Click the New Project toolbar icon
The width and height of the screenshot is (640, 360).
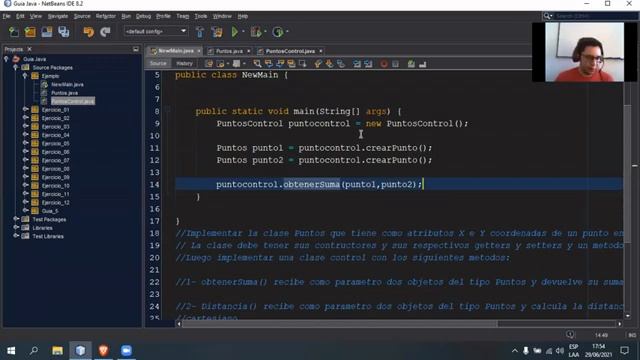point(30,32)
